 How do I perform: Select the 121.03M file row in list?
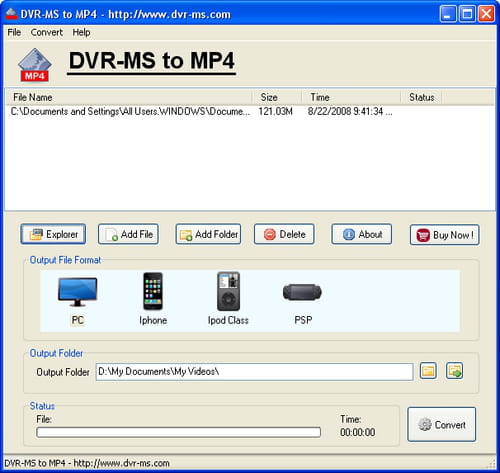[x=250, y=111]
